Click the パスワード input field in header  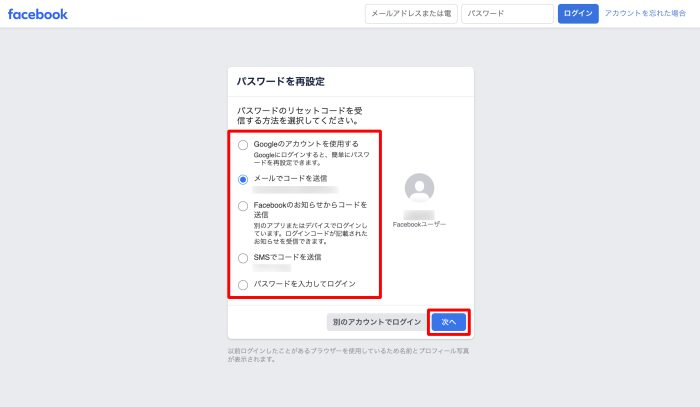click(x=507, y=14)
